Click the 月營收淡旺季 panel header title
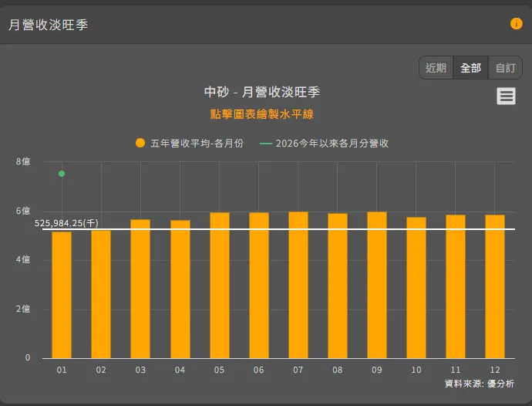The width and height of the screenshot is (532, 406). [x=48, y=25]
